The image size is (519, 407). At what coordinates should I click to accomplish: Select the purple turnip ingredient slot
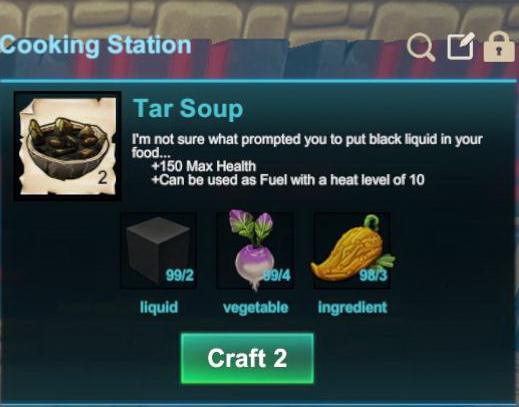pos(255,251)
